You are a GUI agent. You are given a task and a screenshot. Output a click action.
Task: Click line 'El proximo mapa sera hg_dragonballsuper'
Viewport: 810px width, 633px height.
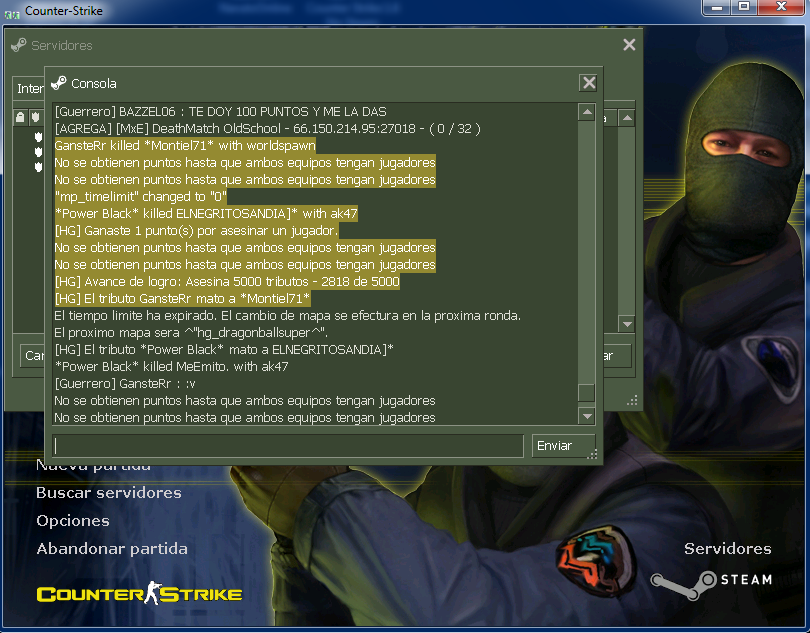[x=191, y=332]
